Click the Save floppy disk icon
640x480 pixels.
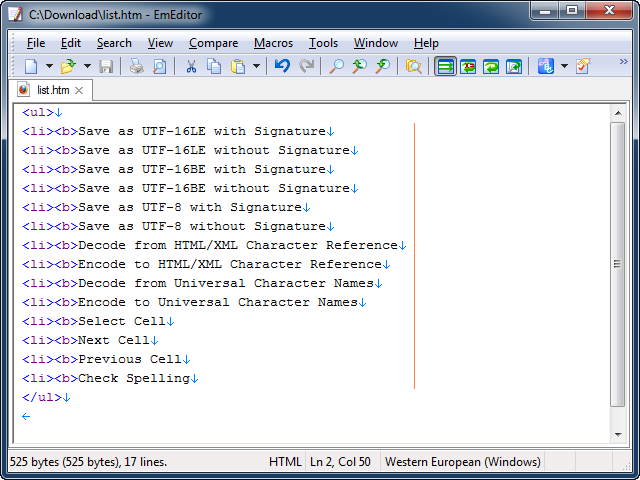(x=106, y=66)
